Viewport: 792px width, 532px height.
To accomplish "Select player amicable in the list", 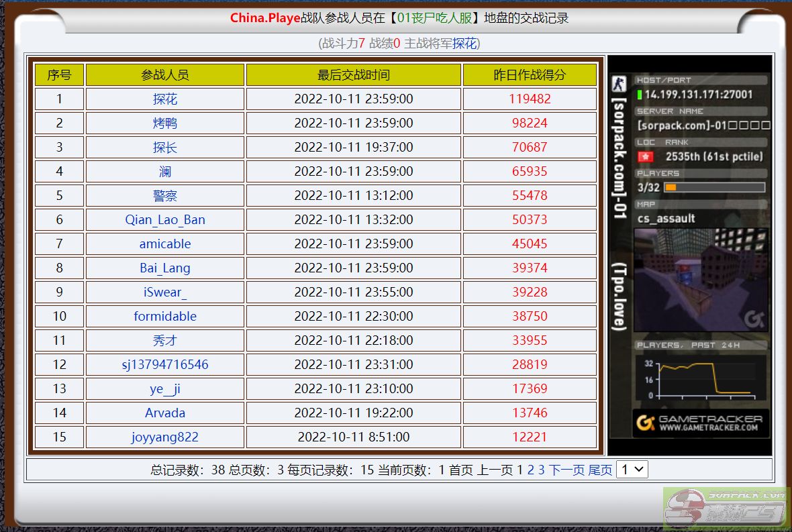I will (165, 244).
